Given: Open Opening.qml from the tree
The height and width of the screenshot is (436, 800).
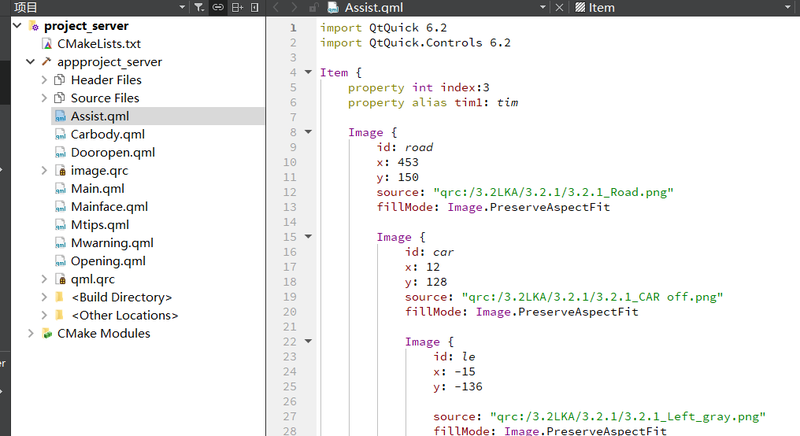Looking at the screenshot, I should (108, 261).
